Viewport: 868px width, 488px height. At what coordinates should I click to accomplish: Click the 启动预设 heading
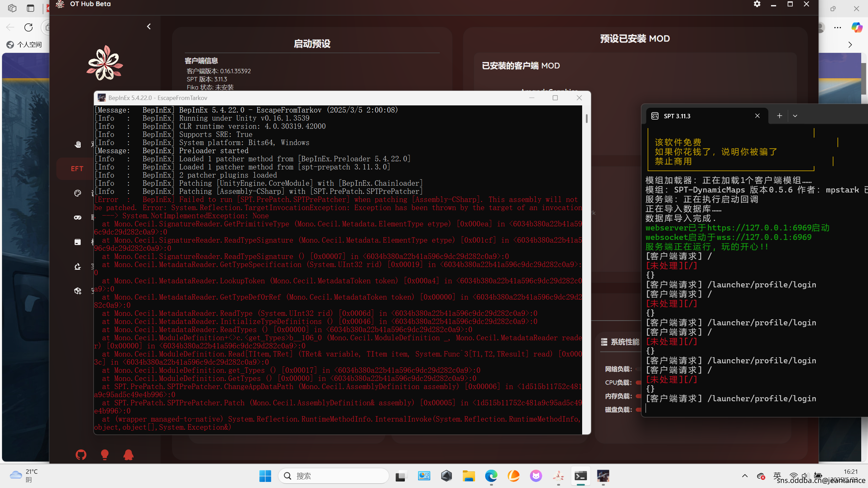click(312, 44)
